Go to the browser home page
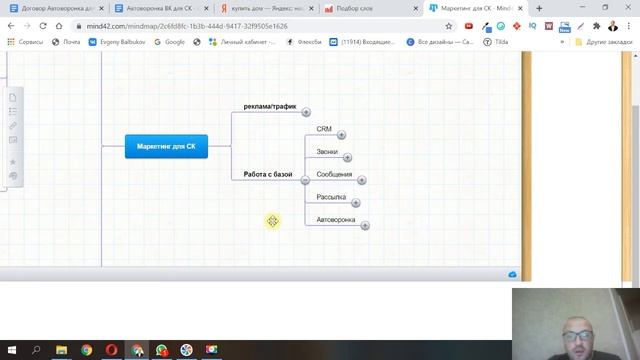 [x=59, y=26]
